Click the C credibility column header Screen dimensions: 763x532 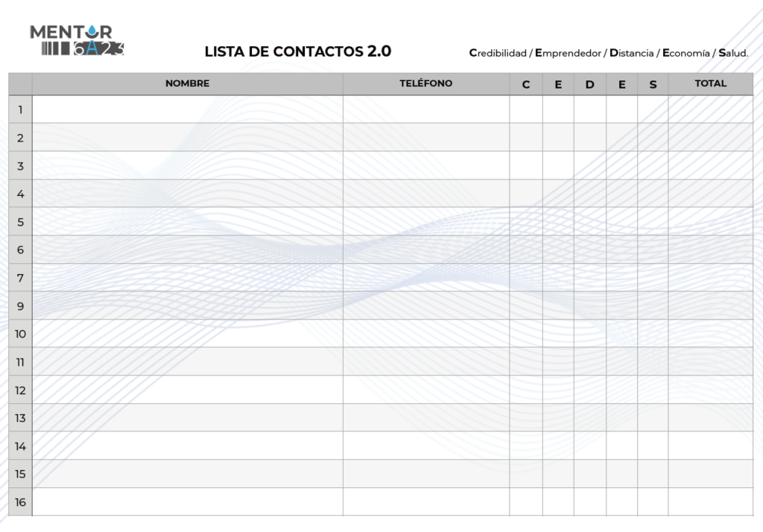526,84
